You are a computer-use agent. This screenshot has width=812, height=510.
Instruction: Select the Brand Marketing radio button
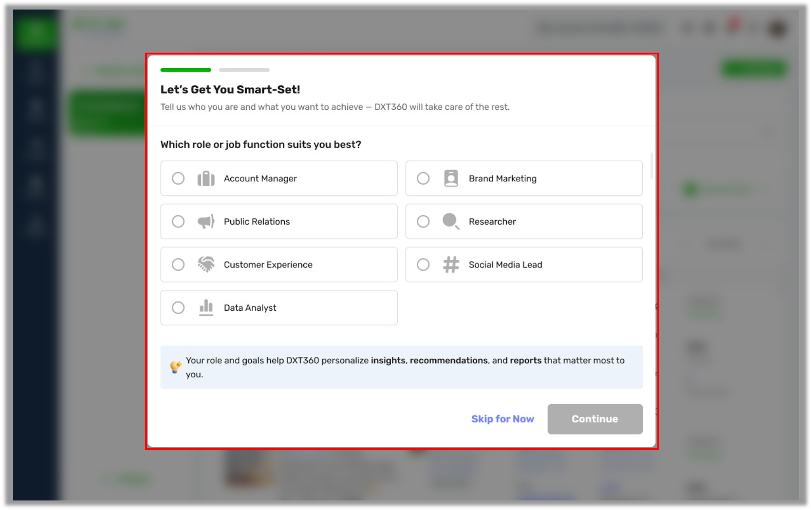[x=423, y=178]
